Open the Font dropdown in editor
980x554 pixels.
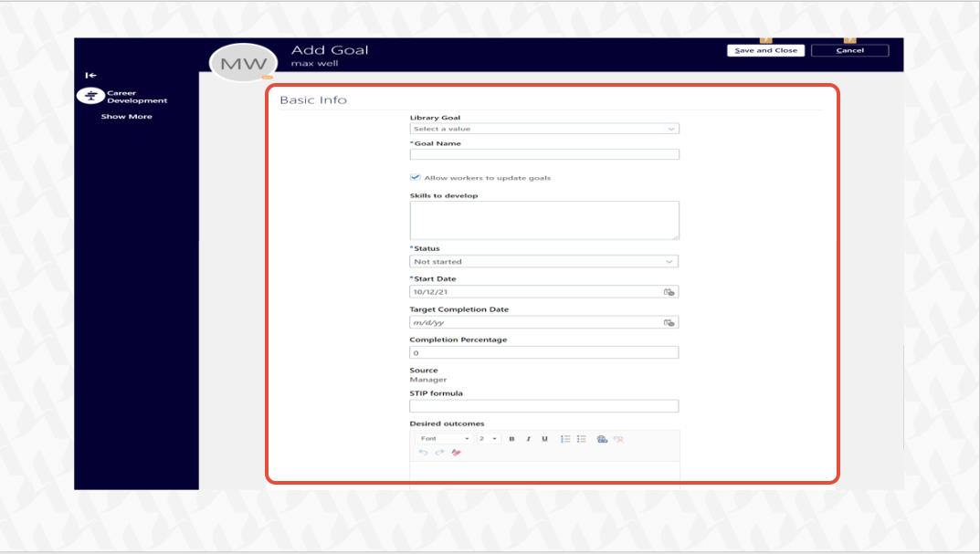pyautogui.click(x=444, y=438)
